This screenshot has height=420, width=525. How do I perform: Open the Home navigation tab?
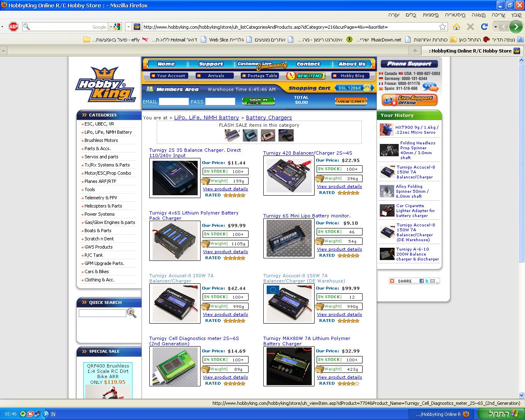[166, 64]
